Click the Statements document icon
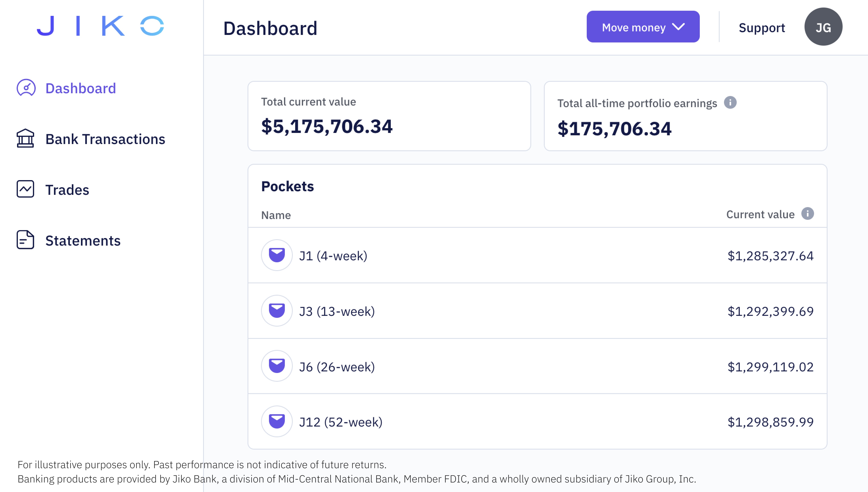The image size is (868, 492). click(25, 240)
